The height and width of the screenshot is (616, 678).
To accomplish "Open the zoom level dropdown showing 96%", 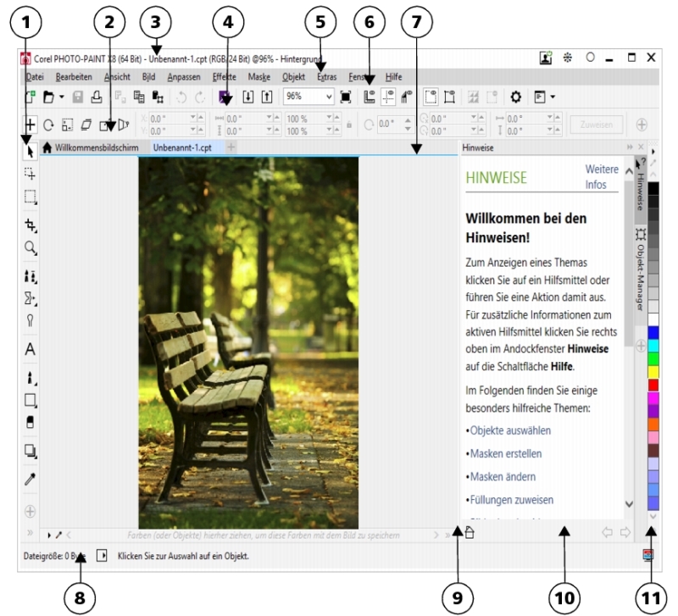I will (x=329, y=97).
